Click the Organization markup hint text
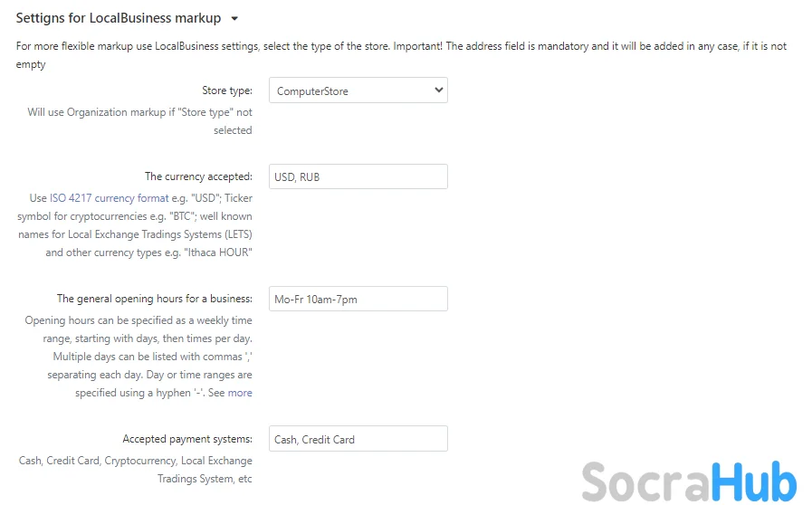 click(140, 121)
